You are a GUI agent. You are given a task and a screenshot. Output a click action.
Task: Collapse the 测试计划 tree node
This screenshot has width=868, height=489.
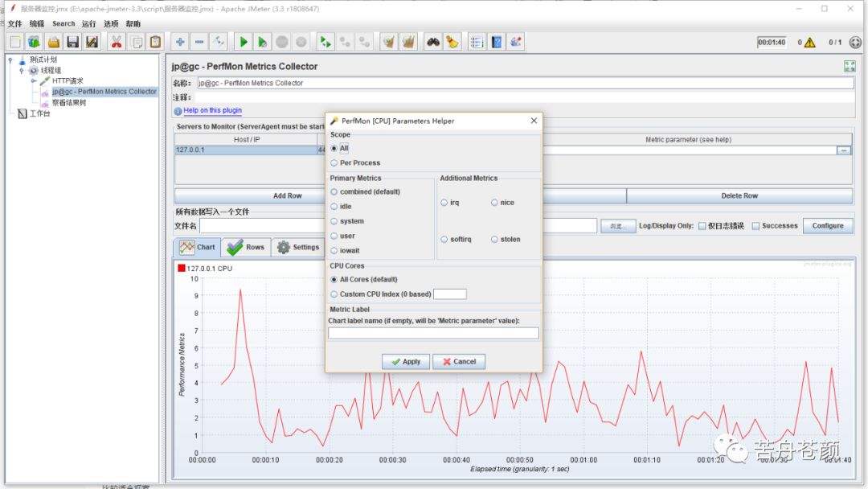pos(10,60)
